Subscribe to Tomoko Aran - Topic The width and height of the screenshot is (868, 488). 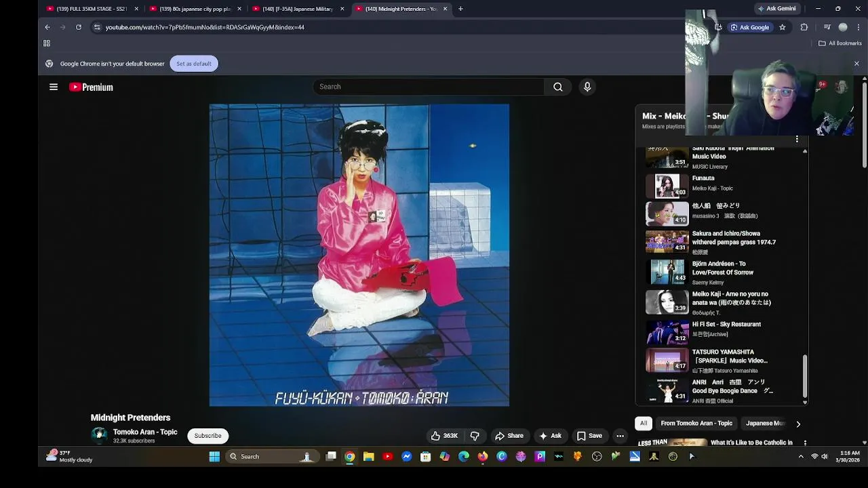208,436
